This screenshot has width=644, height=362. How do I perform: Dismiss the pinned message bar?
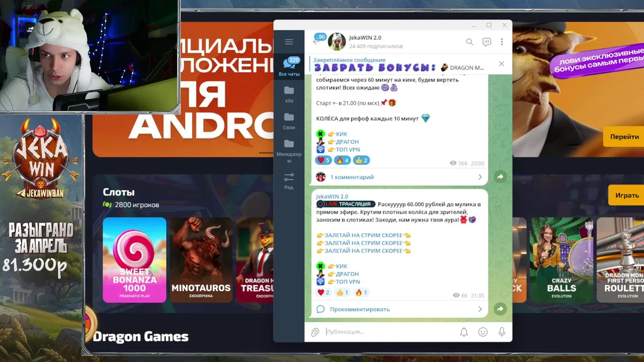point(501,64)
